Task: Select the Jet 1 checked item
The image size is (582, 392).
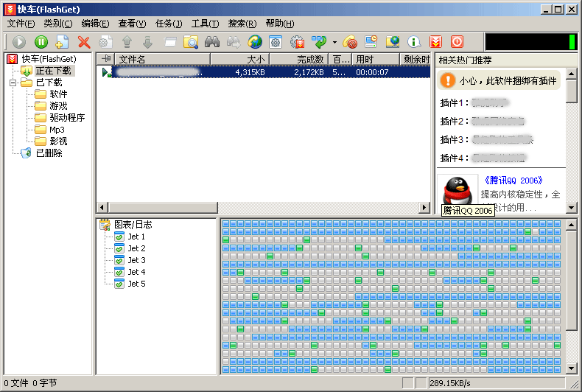Action: pos(136,237)
